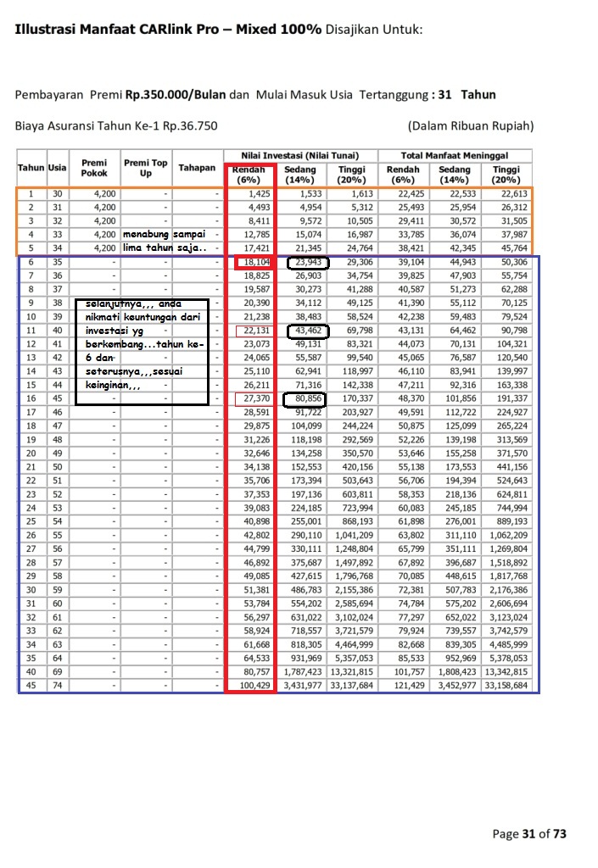
Task: Click the circled value 43,462
Action: point(309,331)
